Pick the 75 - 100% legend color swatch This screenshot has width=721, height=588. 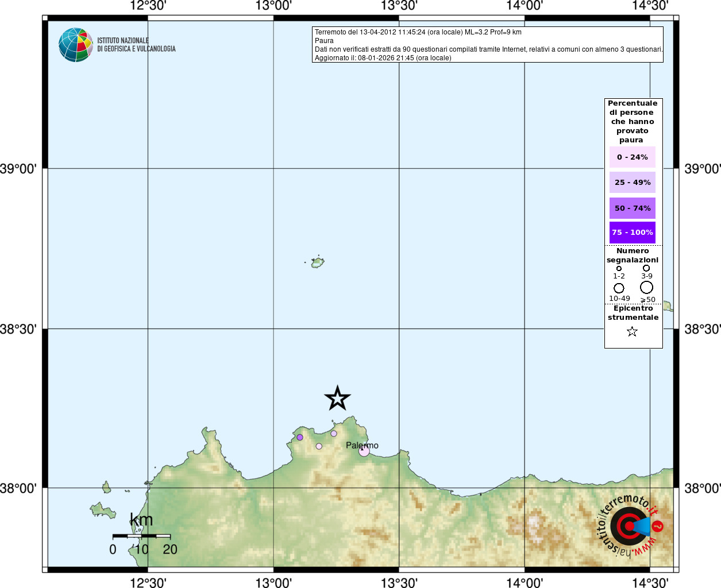(x=632, y=233)
